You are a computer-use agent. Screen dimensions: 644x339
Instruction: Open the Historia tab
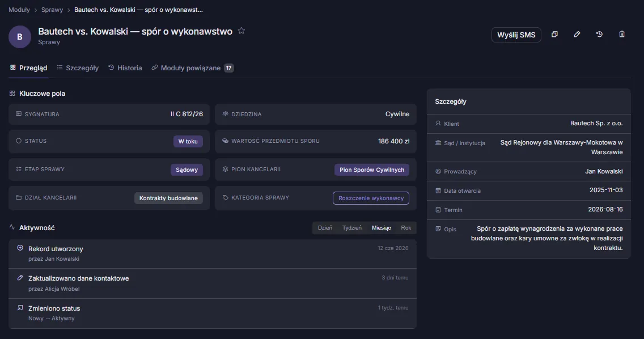click(x=125, y=68)
